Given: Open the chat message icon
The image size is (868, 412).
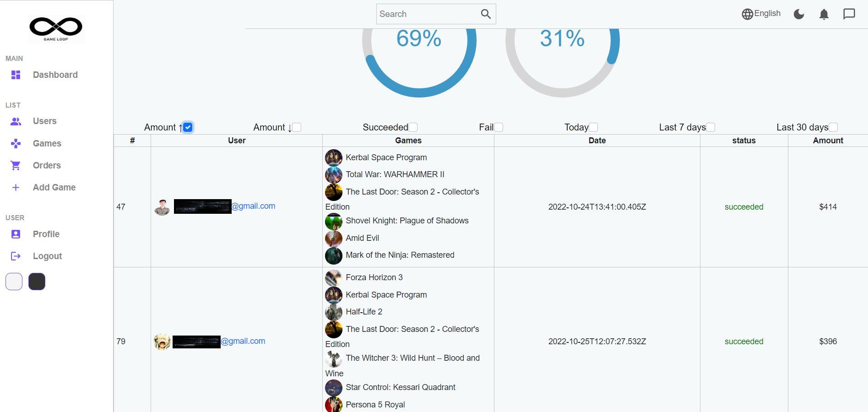Looking at the screenshot, I should point(849,14).
